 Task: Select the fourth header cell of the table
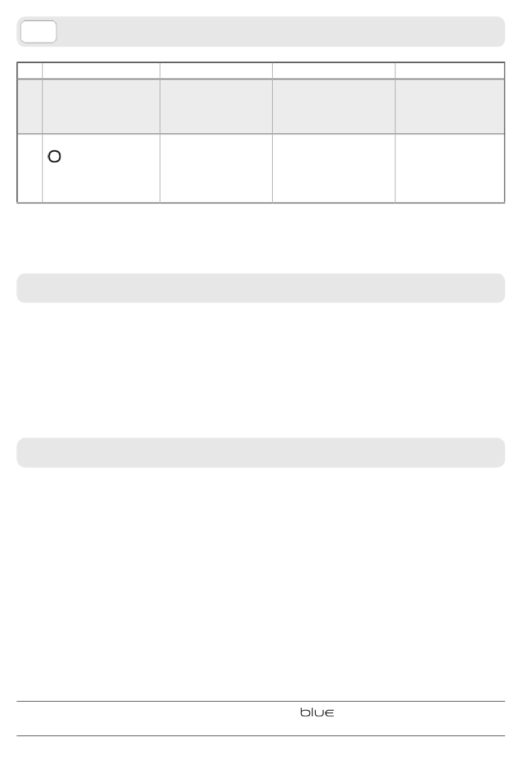pos(334,71)
